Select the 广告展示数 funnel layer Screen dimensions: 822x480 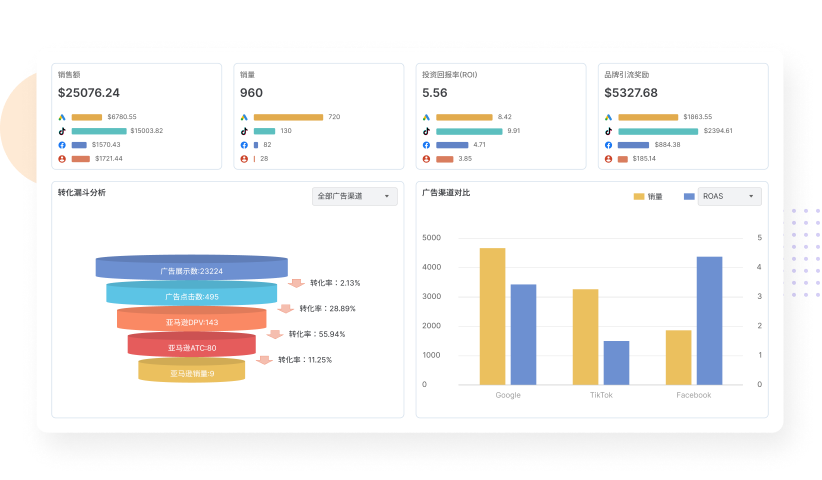pos(191,270)
